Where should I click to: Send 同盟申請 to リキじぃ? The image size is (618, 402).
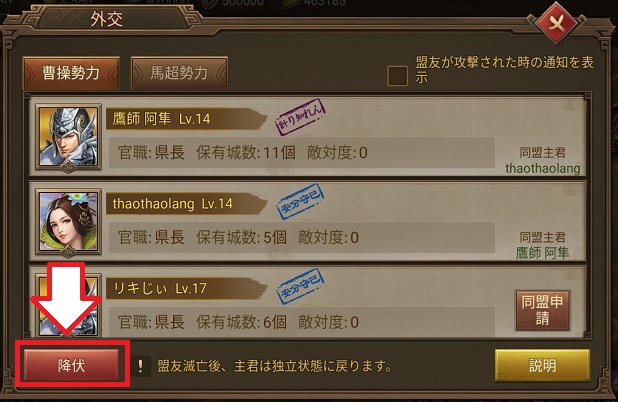tap(542, 311)
